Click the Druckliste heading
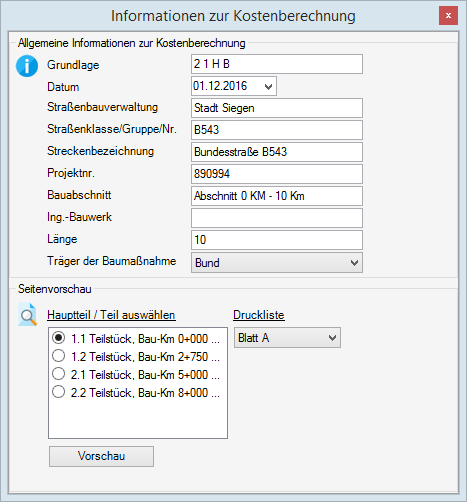Viewport: 467px width, 502px height. click(259, 315)
